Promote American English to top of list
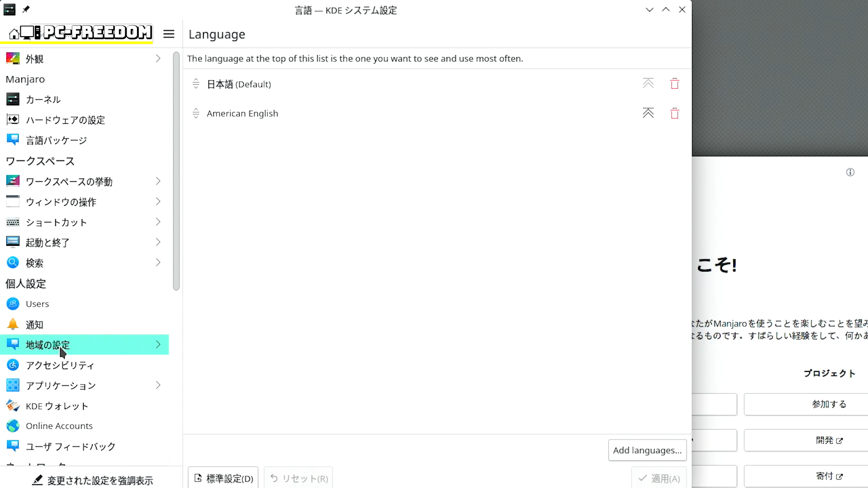Image resolution: width=868 pixels, height=488 pixels. pos(648,113)
